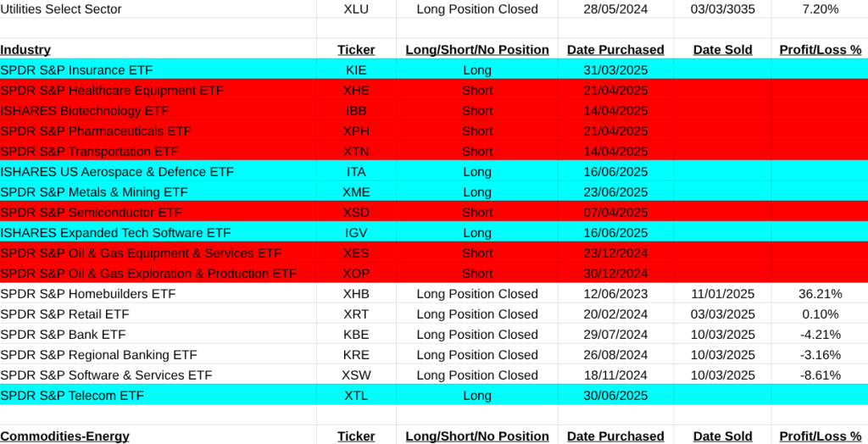The height and width of the screenshot is (444, 868).
Task: Click the 36.21% profit cell for Homebuilders
Action: point(820,294)
